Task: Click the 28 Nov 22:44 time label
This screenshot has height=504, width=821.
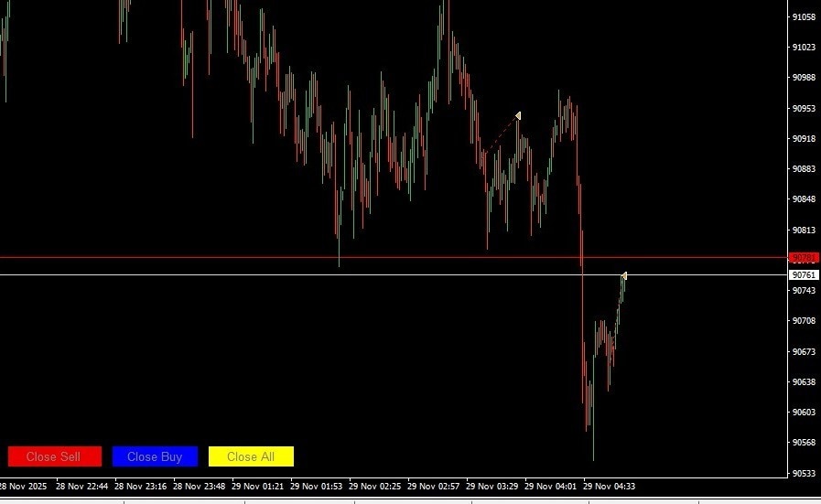Action: 81,487
